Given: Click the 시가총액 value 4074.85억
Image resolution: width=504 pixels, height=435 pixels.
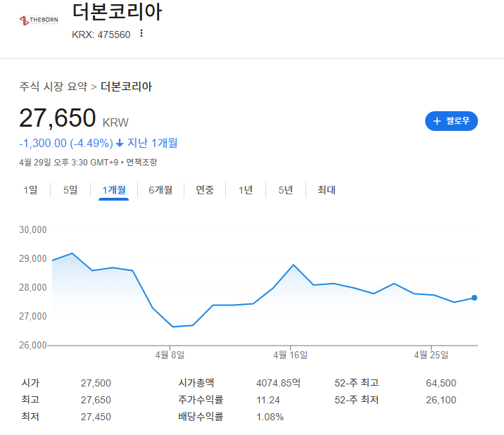Looking at the screenshot, I should 278,383.
